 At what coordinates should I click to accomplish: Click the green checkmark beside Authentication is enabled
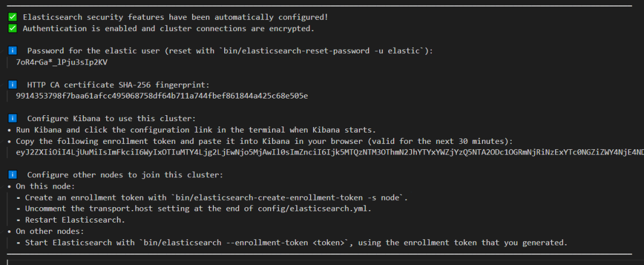(13, 29)
